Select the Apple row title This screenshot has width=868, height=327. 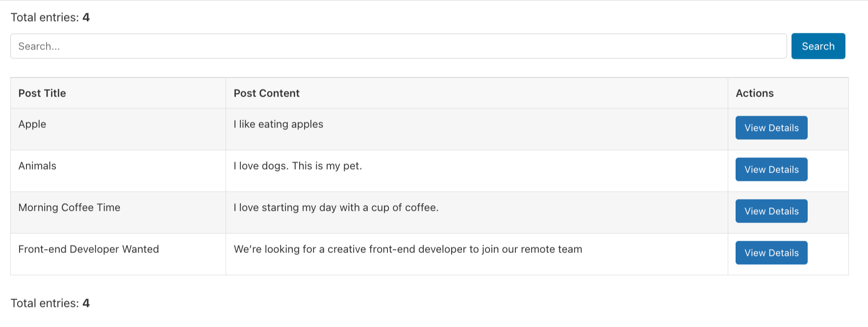tap(32, 124)
